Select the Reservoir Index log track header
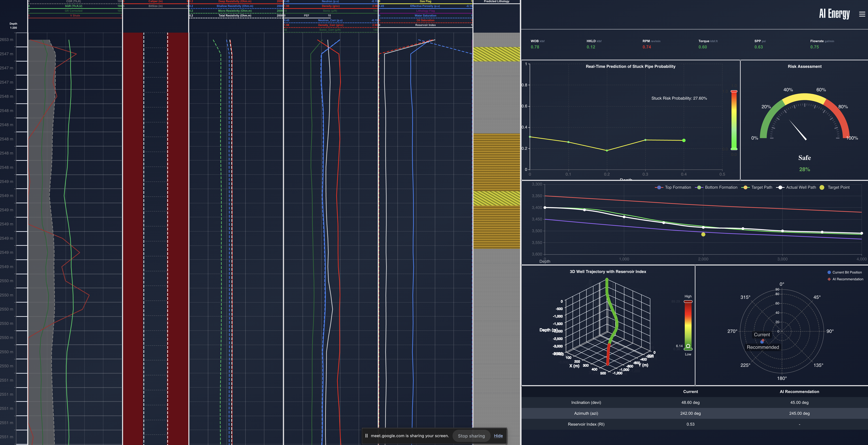Image resolution: width=868 pixels, height=445 pixels. tap(425, 25)
